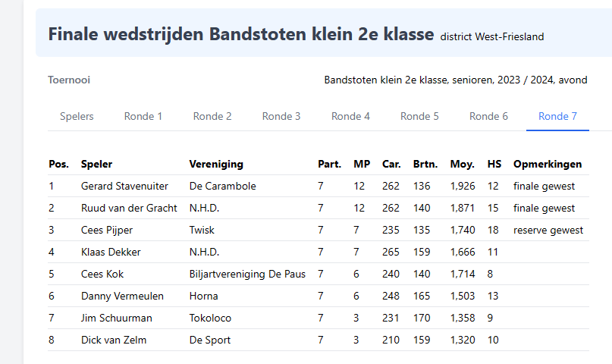This screenshot has width=612, height=364.
Task: Select Danny Vermeulen's player name
Action: pyautogui.click(x=122, y=296)
